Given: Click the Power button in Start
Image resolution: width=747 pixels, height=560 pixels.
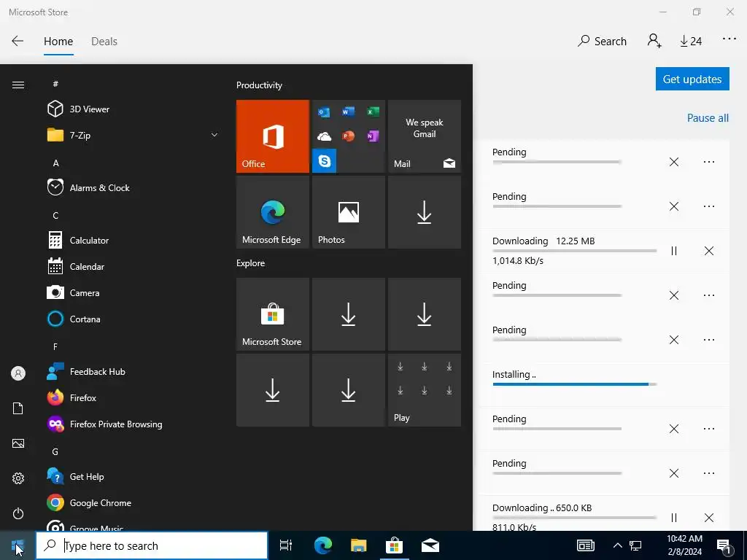Looking at the screenshot, I should [18, 513].
